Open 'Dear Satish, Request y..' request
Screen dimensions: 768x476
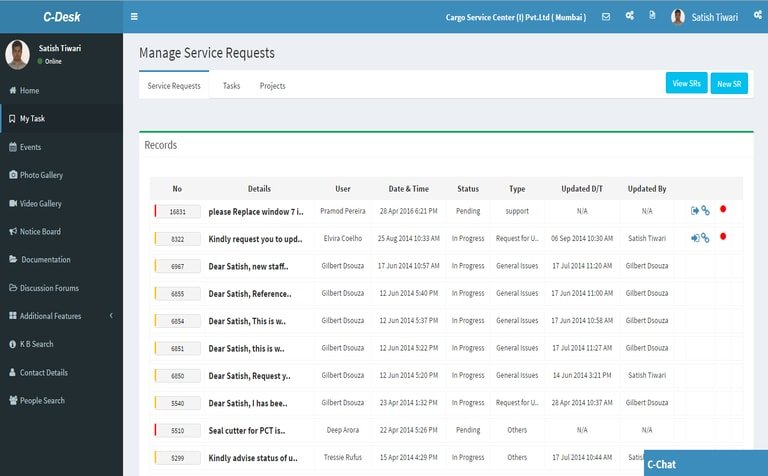click(x=249, y=376)
